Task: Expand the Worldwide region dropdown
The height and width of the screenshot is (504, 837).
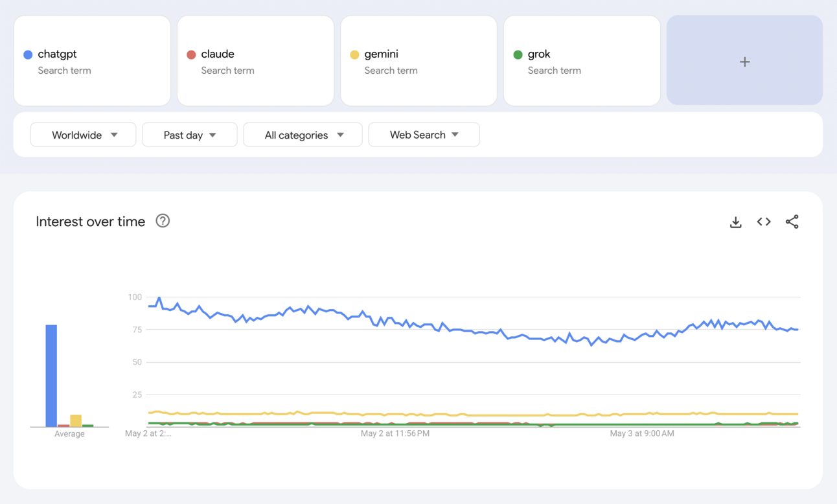Action: coord(84,135)
